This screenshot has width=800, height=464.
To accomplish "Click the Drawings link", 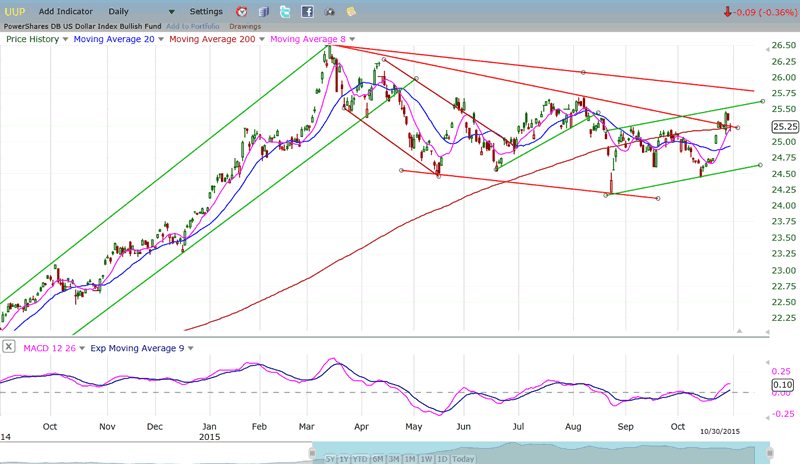I will point(245,26).
